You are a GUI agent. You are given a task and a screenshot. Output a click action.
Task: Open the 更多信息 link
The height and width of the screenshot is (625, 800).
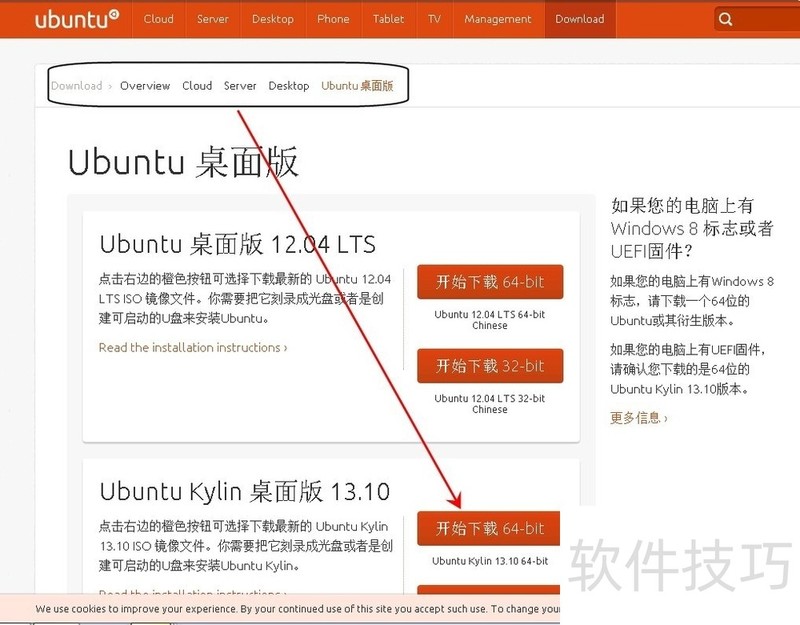(x=638, y=418)
